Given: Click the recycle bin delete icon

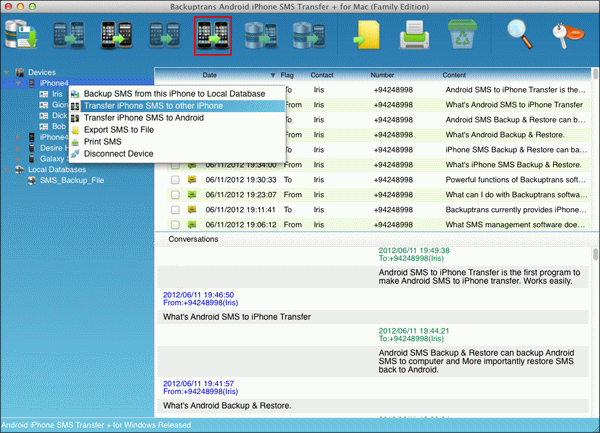Looking at the screenshot, I should tap(462, 34).
